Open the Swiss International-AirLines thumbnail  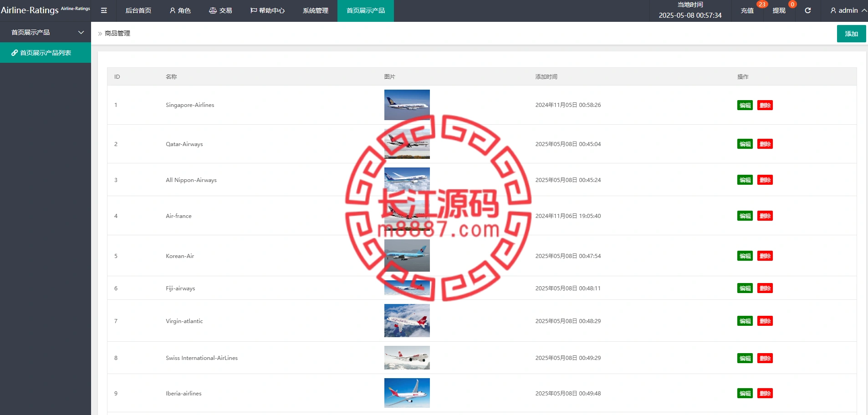click(407, 358)
